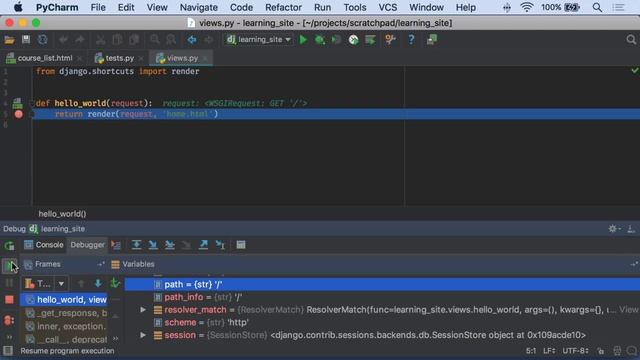This screenshot has height=360, width=640.
Task: Expand the resolver_match variable
Action: click(143, 310)
